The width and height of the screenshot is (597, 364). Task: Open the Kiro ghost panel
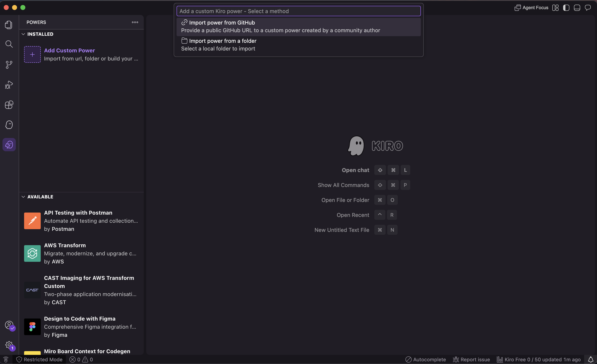pos(9,125)
